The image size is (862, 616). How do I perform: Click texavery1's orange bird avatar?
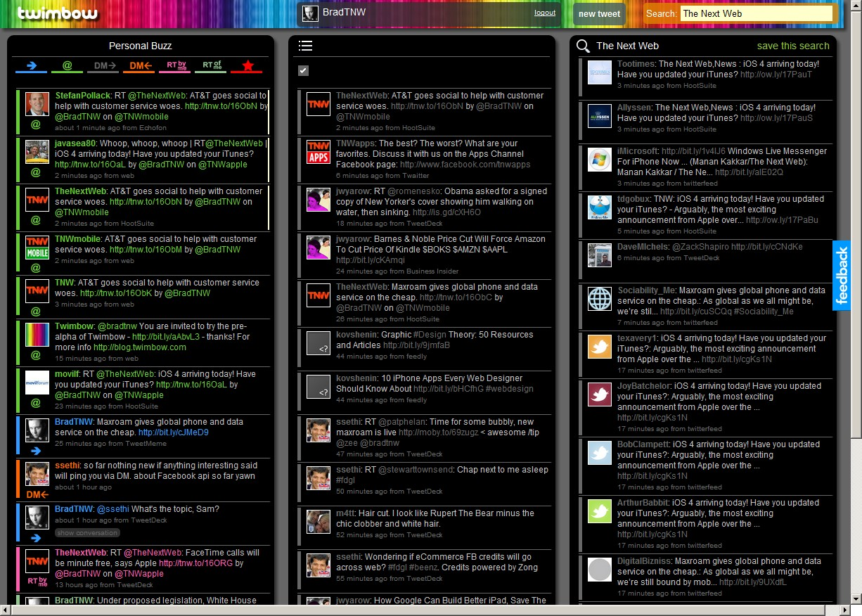tap(600, 347)
